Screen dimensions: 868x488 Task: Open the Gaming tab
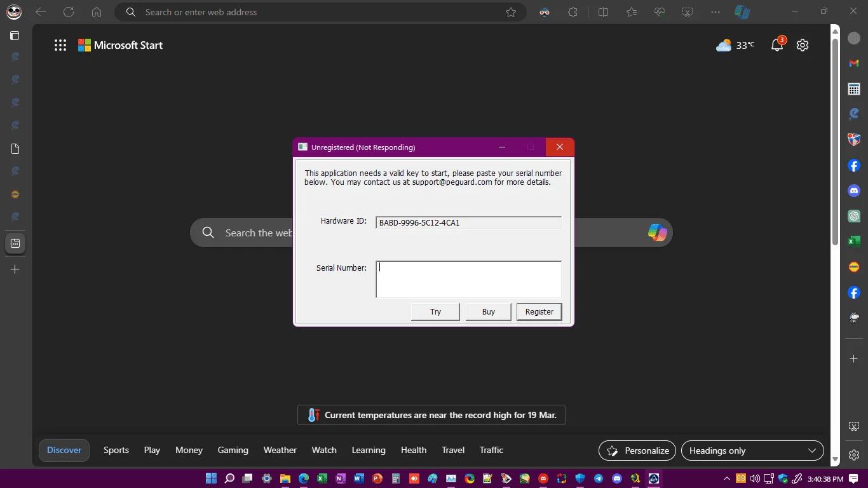click(233, 450)
